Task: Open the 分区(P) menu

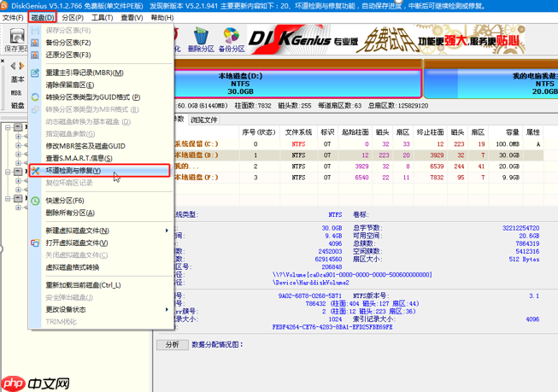Action: 73,17
